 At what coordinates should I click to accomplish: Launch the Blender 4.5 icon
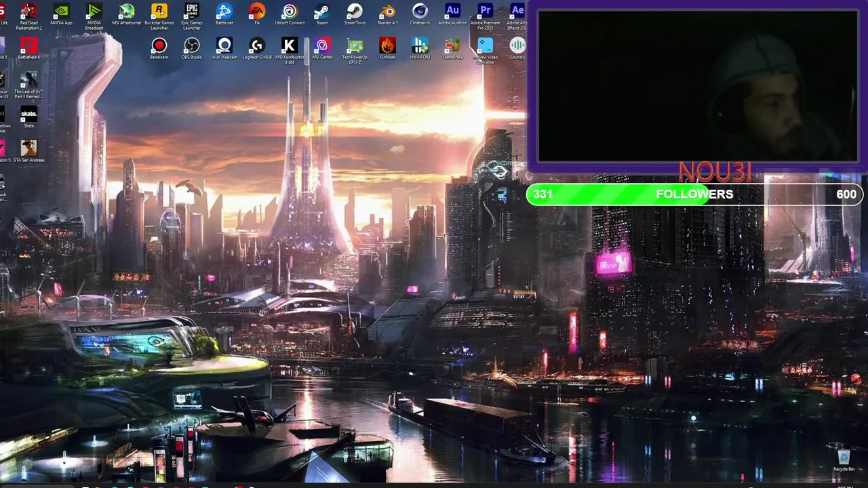[387, 15]
